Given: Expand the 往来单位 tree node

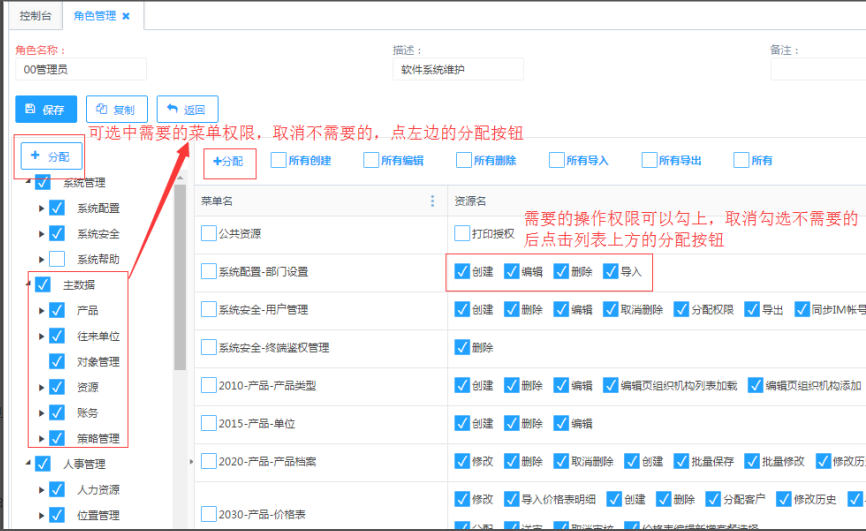Looking at the screenshot, I should click(41, 336).
